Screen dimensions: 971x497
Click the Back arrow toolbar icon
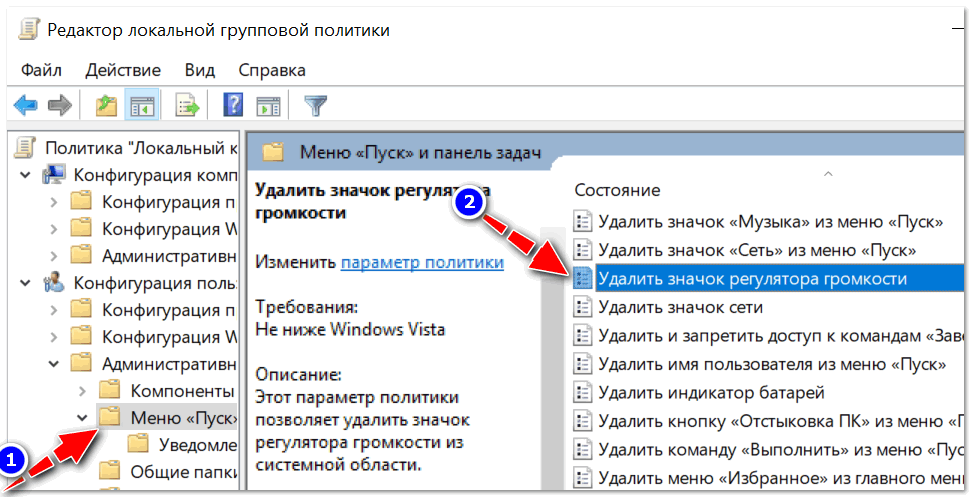click(x=25, y=104)
